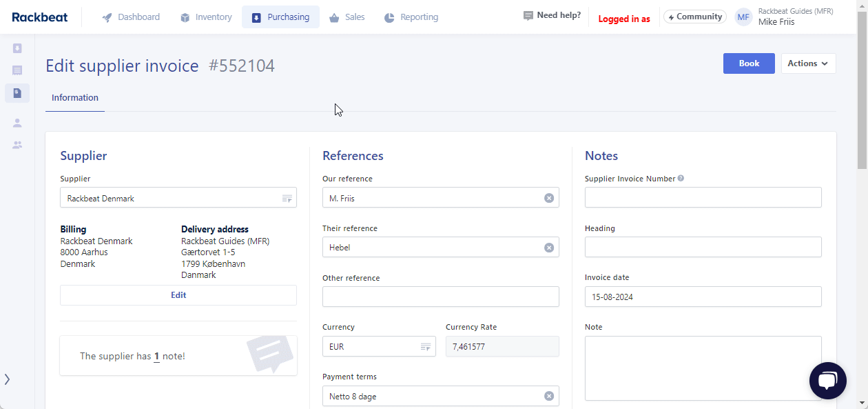This screenshot has height=409, width=868.
Task: Expand the Actions dropdown menu
Action: (808, 63)
